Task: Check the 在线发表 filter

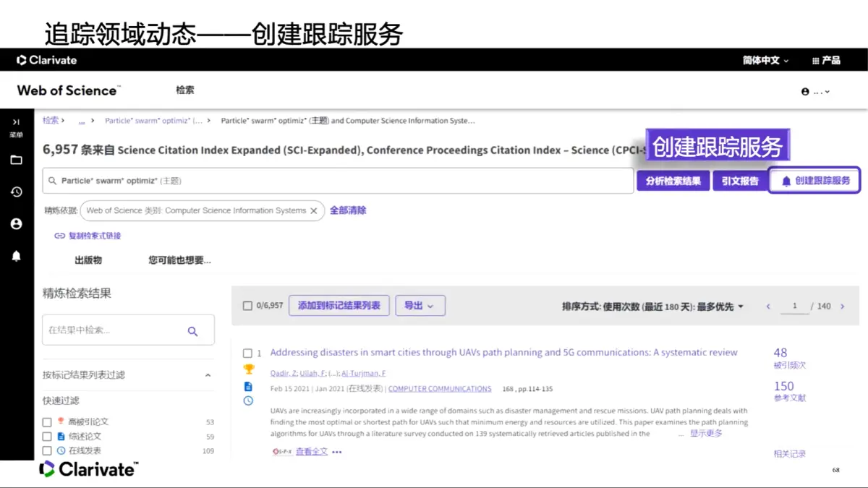Action: coord(47,451)
